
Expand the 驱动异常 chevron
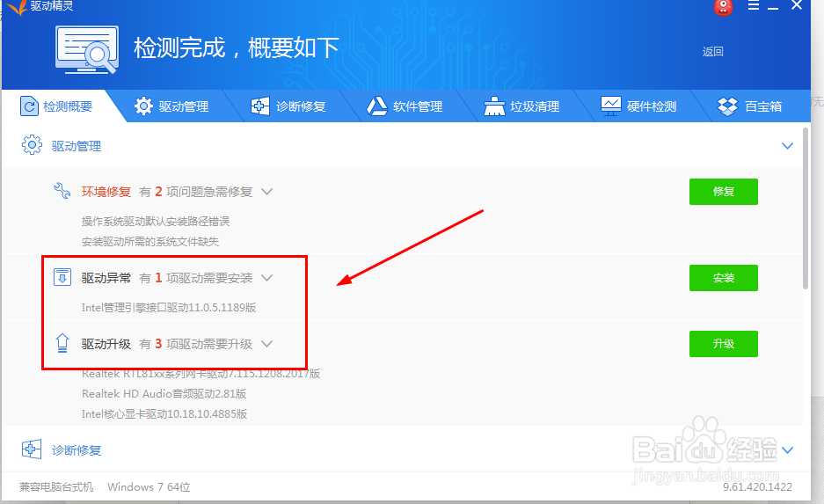[267, 278]
